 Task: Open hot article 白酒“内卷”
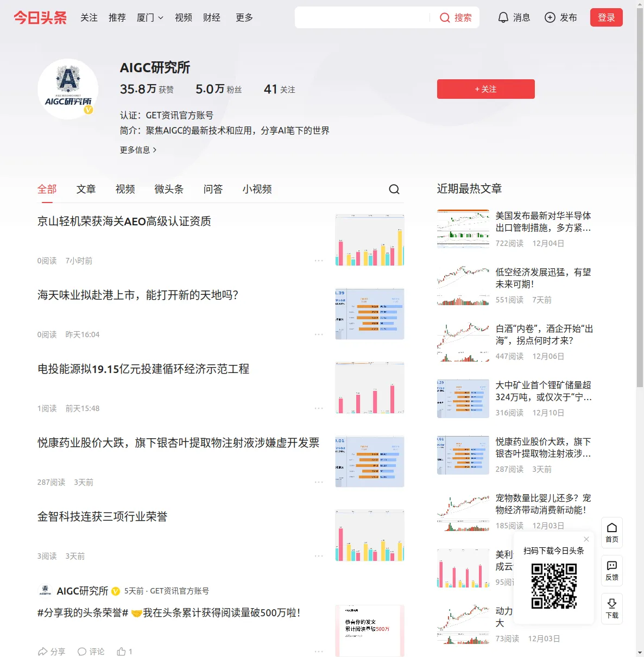point(544,334)
